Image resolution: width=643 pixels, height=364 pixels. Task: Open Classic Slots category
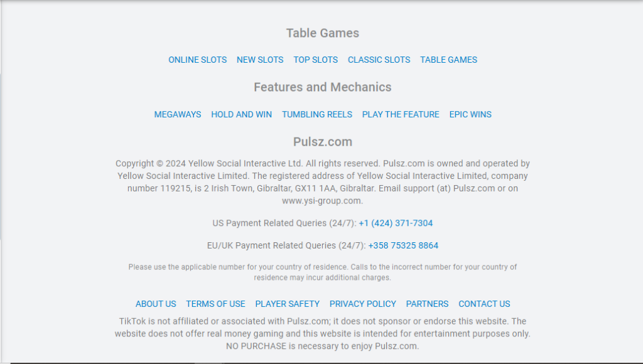[x=379, y=60]
